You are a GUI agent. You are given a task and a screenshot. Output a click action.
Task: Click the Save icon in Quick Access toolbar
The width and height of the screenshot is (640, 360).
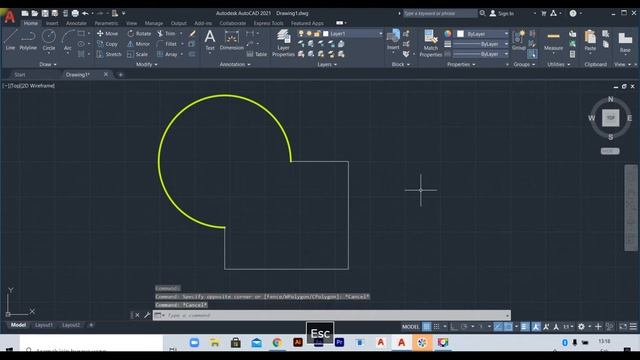point(45,13)
